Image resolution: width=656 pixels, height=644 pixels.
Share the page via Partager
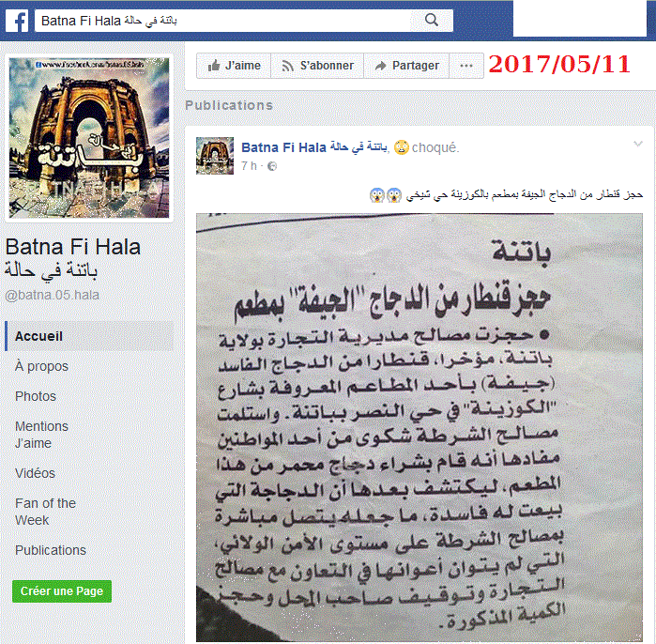[x=406, y=66]
